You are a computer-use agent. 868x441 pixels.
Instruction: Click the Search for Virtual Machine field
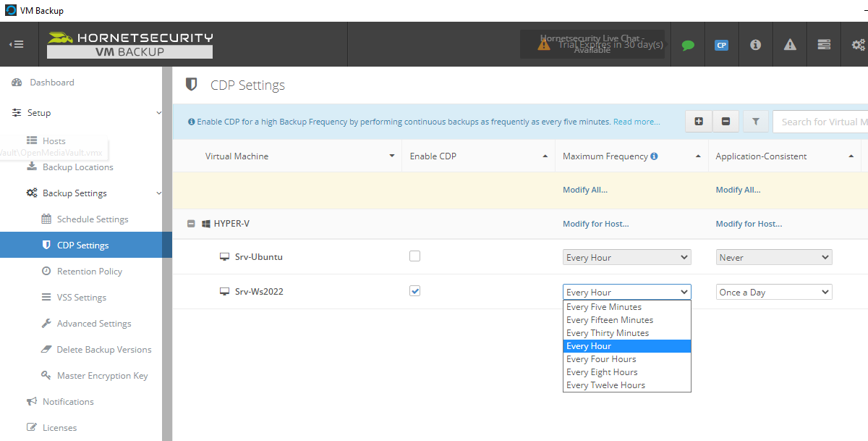820,122
